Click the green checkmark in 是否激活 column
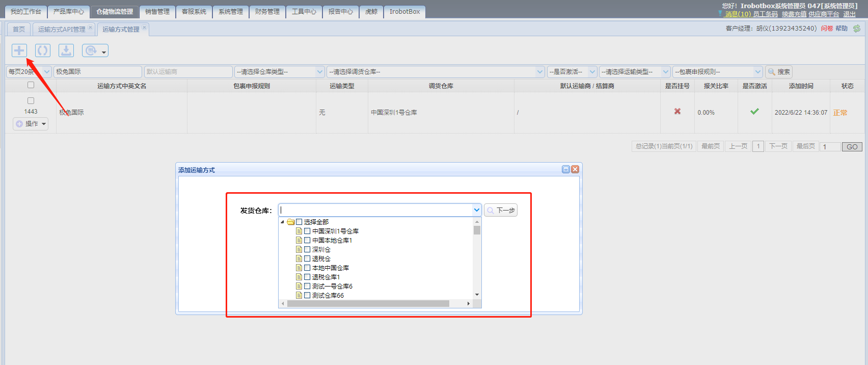Viewport: 868px width, 365px height. [x=754, y=111]
